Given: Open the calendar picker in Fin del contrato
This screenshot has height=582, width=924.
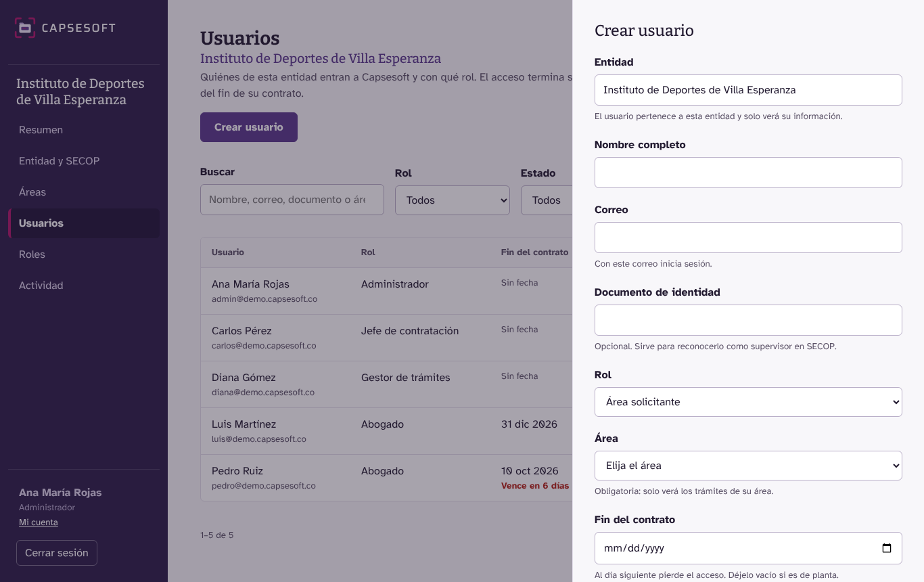Looking at the screenshot, I should [887, 548].
